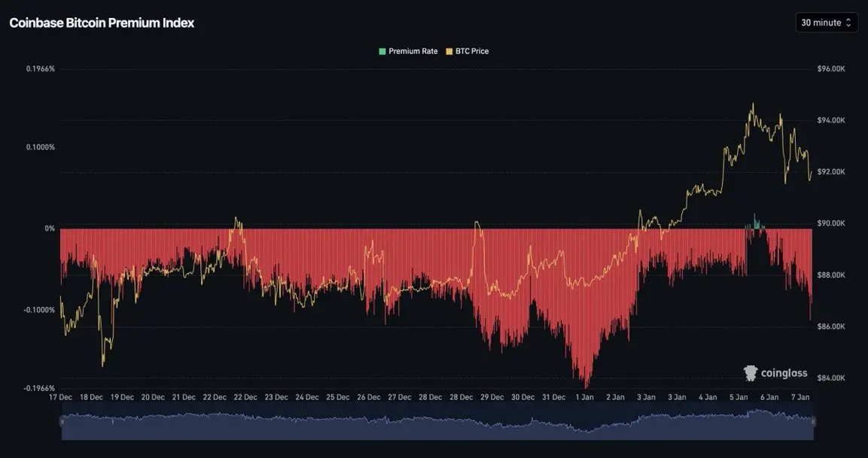Click the 23 Dec date label
The width and height of the screenshot is (868, 458).
[276, 397]
